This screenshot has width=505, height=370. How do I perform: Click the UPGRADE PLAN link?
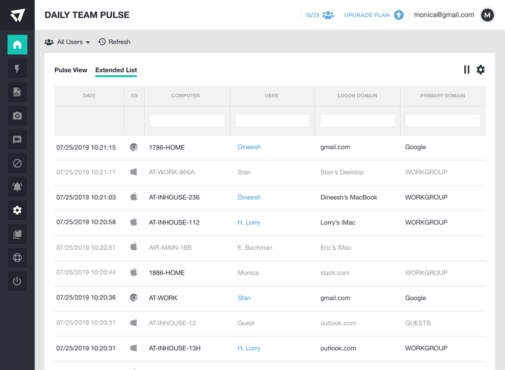pyautogui.click(x=367, y=15)
